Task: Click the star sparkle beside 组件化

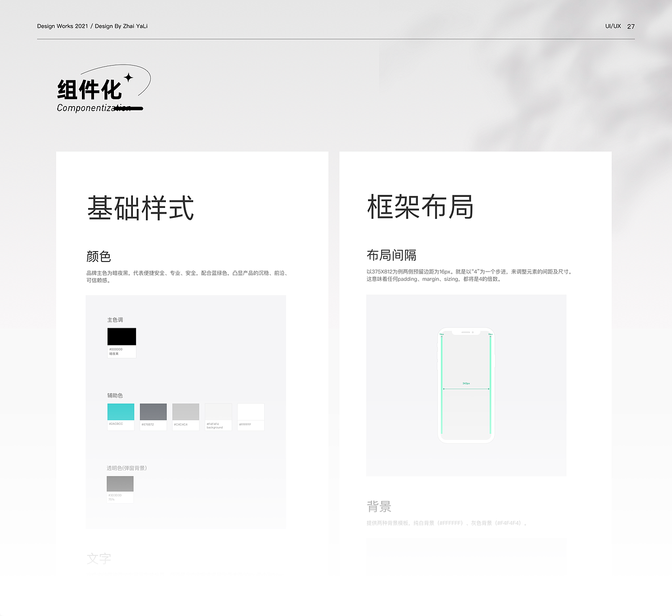Action: pos(129,78)
